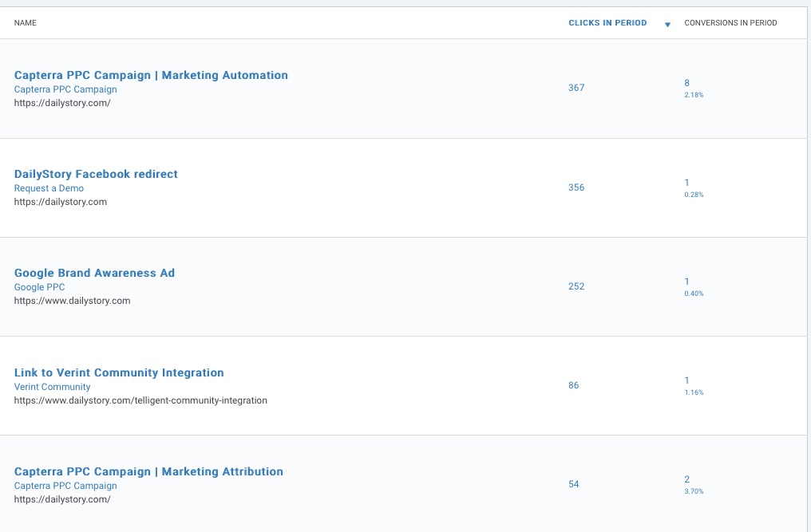Open the Verint Community campaign link

pyautogui.click(x=52, y=388)
